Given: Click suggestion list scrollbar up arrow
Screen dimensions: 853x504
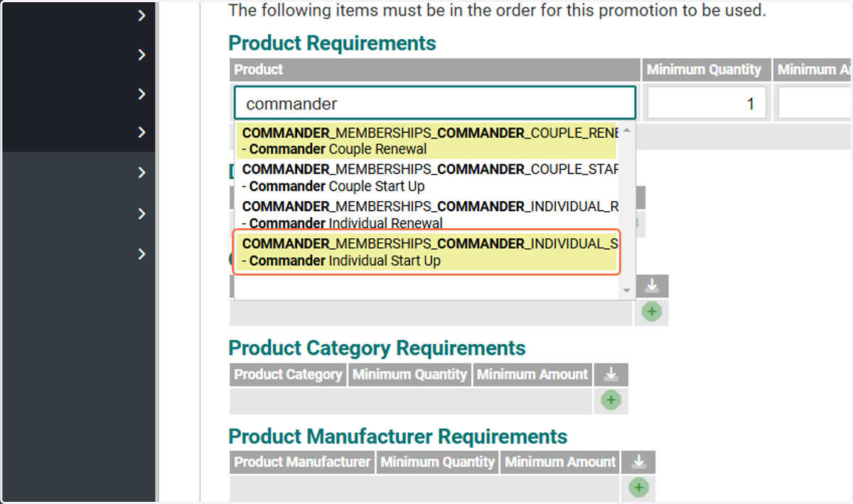Looking at the screenshot, I should coord(626,131).
